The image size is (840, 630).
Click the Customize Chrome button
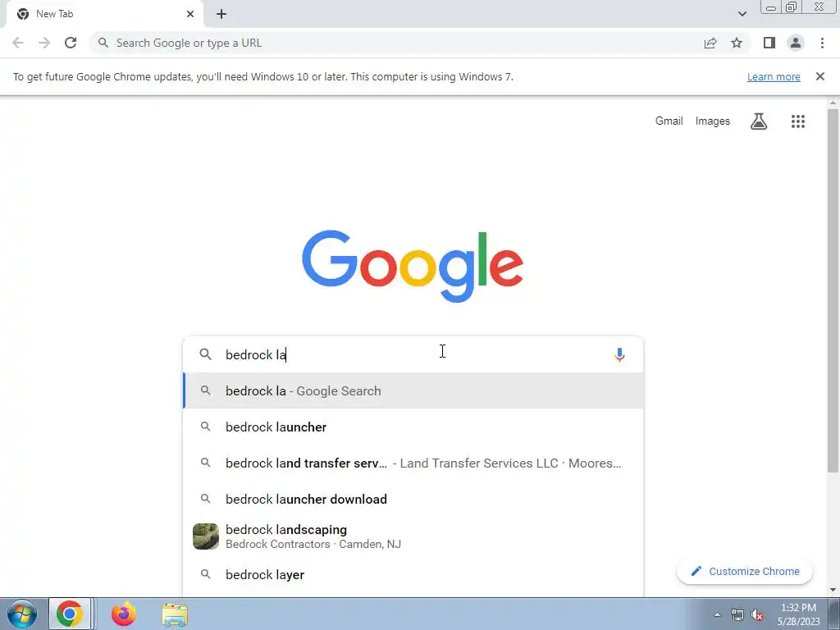pos(745,572)
